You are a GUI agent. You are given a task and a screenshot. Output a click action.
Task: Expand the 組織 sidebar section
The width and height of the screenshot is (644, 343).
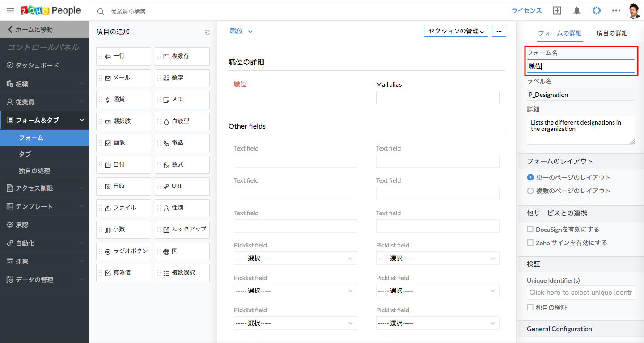[x=45, y=84]
